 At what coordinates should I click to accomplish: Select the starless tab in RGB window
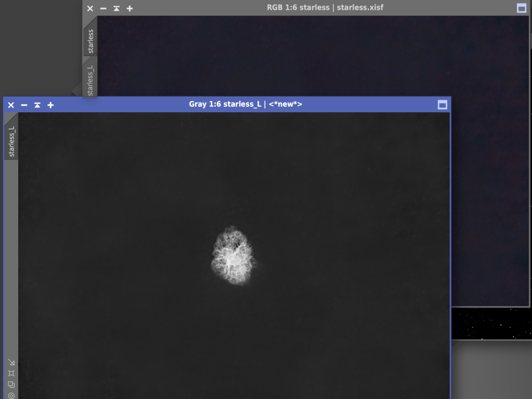coord(90,41)
